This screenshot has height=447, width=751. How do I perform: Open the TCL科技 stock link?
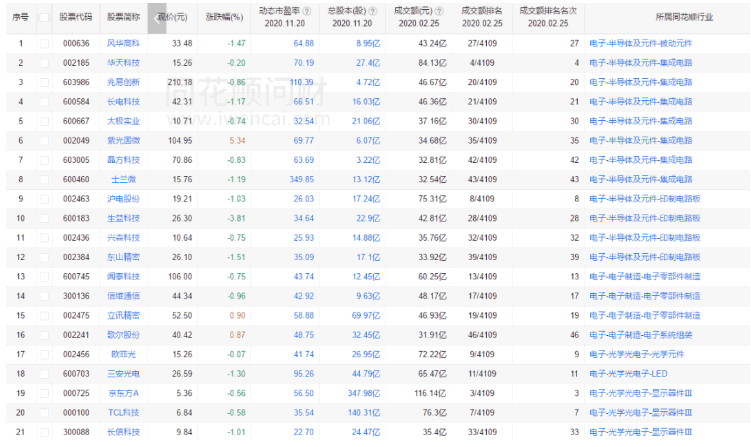124,413
